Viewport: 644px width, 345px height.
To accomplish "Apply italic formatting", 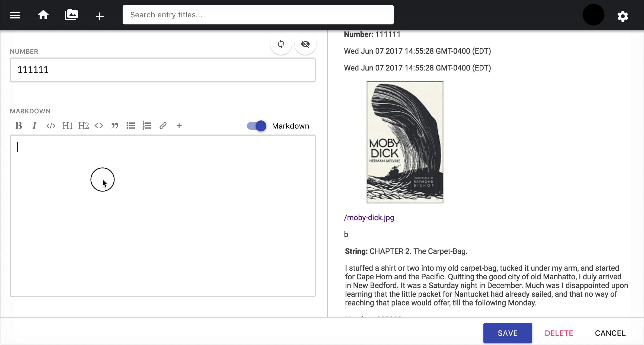I will pos(34,125).
